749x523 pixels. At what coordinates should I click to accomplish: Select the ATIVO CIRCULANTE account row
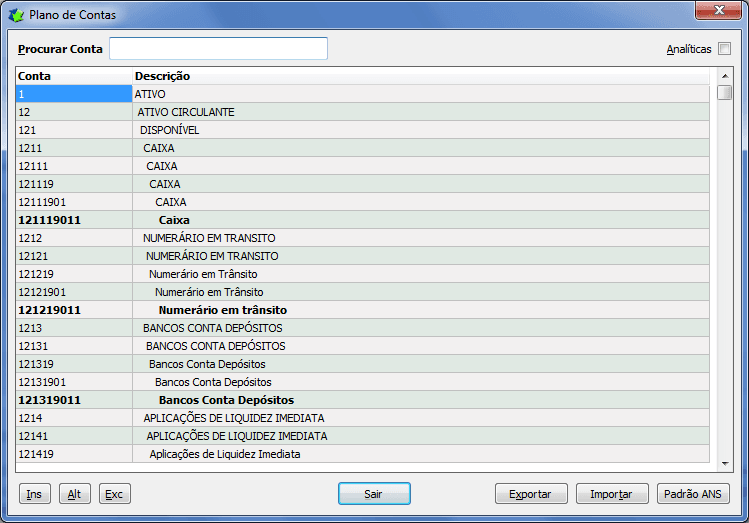[x=186, y=112]
